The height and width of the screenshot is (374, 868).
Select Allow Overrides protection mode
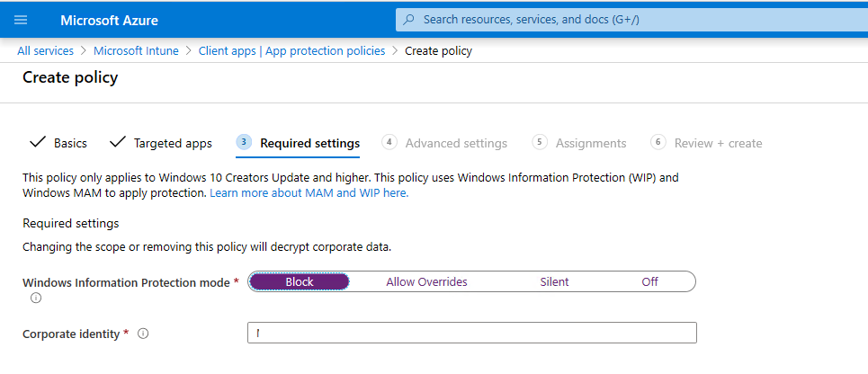[426, 281]
